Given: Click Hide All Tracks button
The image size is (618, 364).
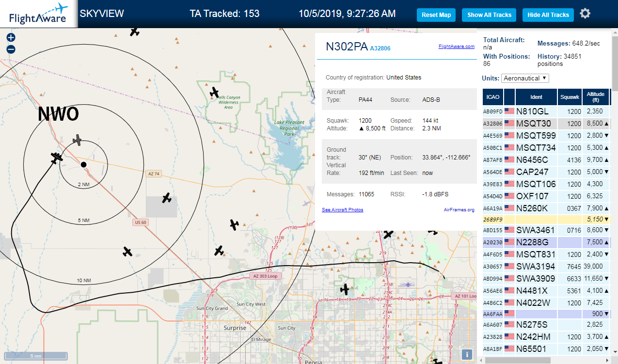Looking at the screenshot, I should click(x=548, y=15).
